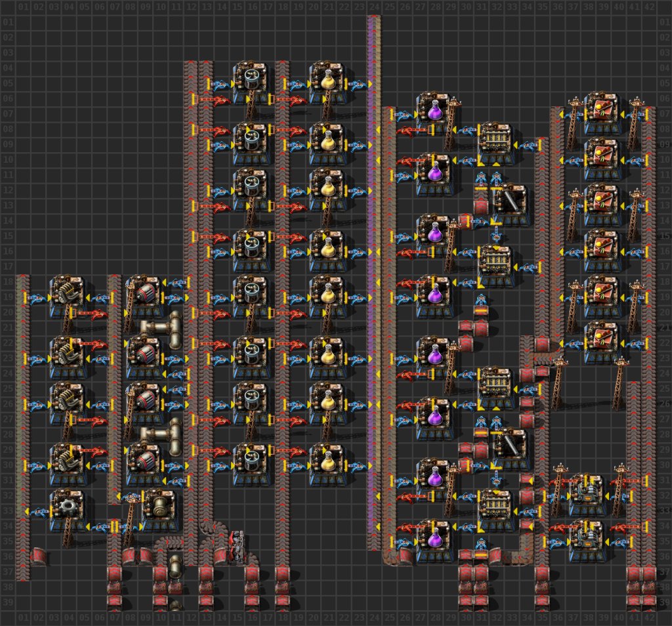Open the bottommost yellow science pack assembler
672x626 pixels.
(328, 465)
